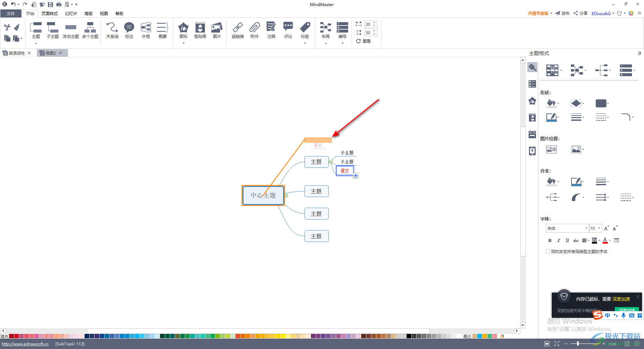Increase font size with A-up button

[x=606, y=228]
